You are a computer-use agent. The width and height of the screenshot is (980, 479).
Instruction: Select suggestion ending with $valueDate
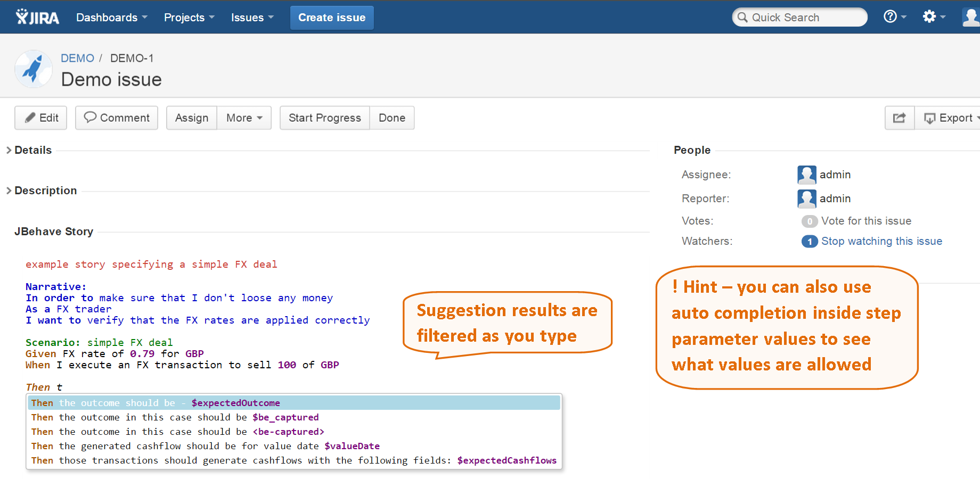click(294, 446)
